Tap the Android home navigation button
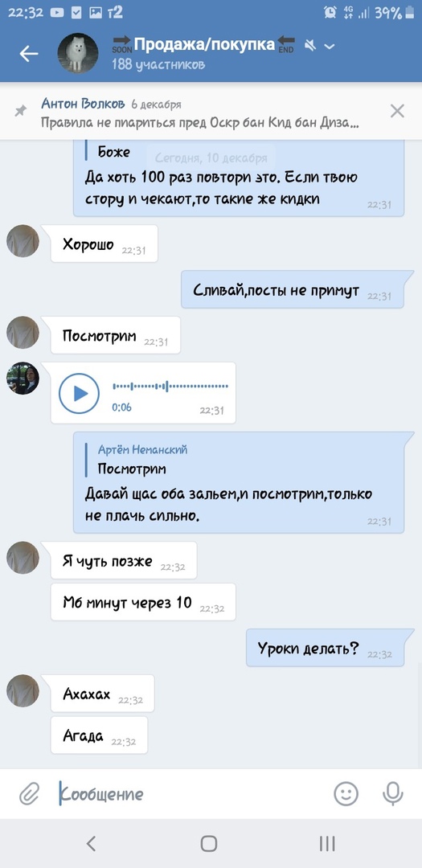This screenshot has width=422, height=868. pyautogui.click(x=209, y=843)
